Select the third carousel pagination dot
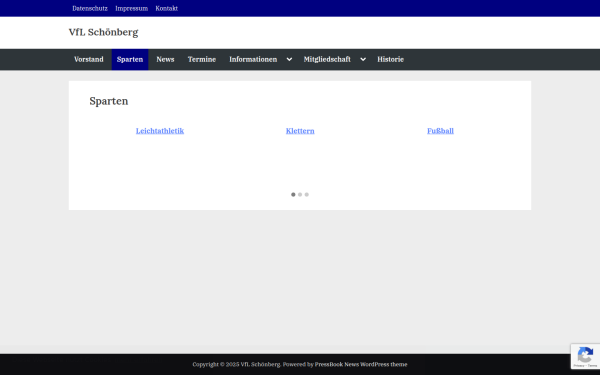This screenshot has height=375, width=600. pos(307,194)
